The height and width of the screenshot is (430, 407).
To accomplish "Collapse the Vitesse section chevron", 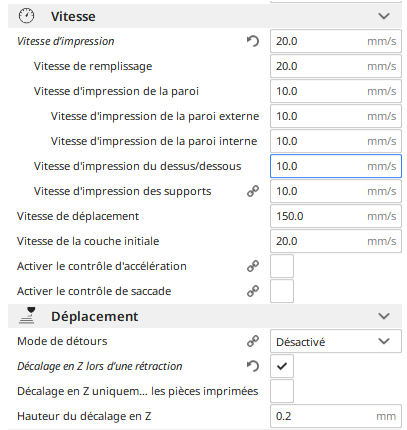I will [384, 16].
